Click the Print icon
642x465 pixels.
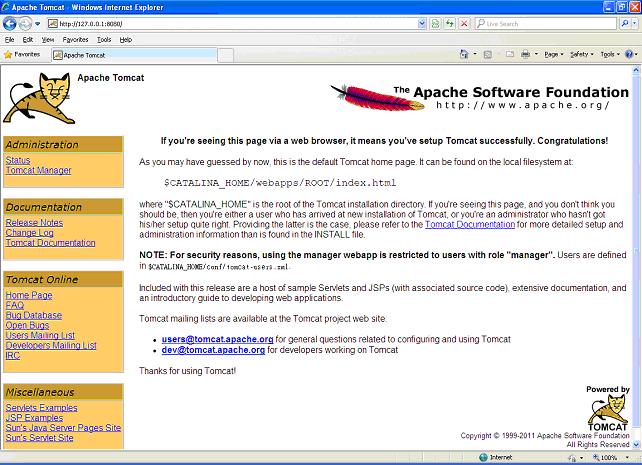pos(526,54)
